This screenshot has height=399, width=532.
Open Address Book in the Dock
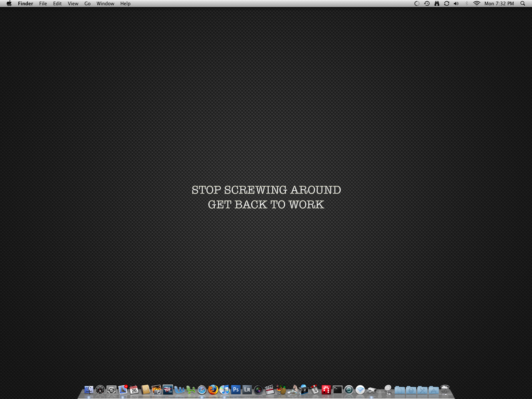(145, 390)
